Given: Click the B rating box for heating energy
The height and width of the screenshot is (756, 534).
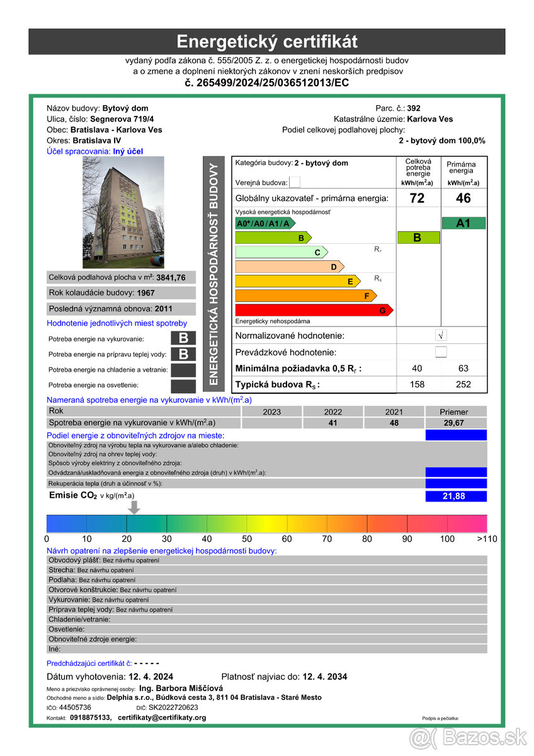Looking at the screenshot, I should click(183, 338).
